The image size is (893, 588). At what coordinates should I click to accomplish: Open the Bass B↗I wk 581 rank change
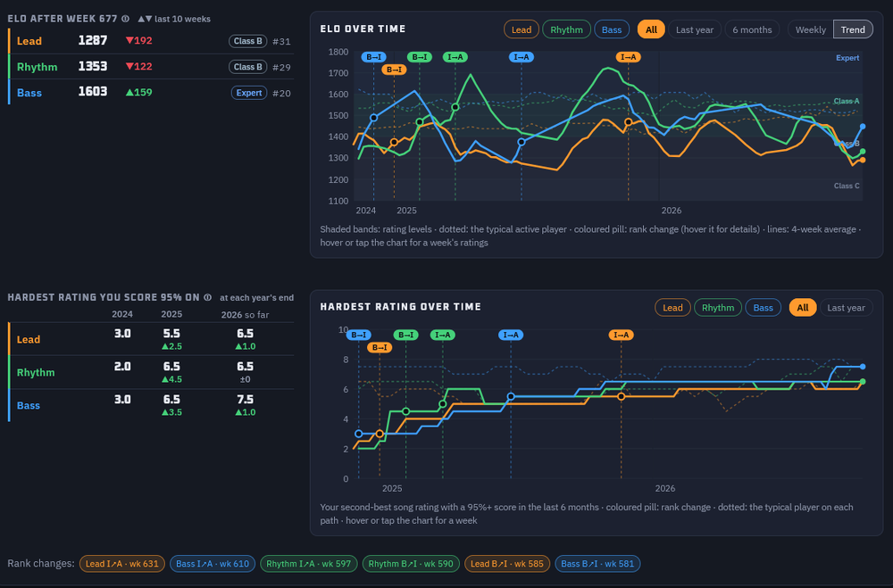[597, 564]
